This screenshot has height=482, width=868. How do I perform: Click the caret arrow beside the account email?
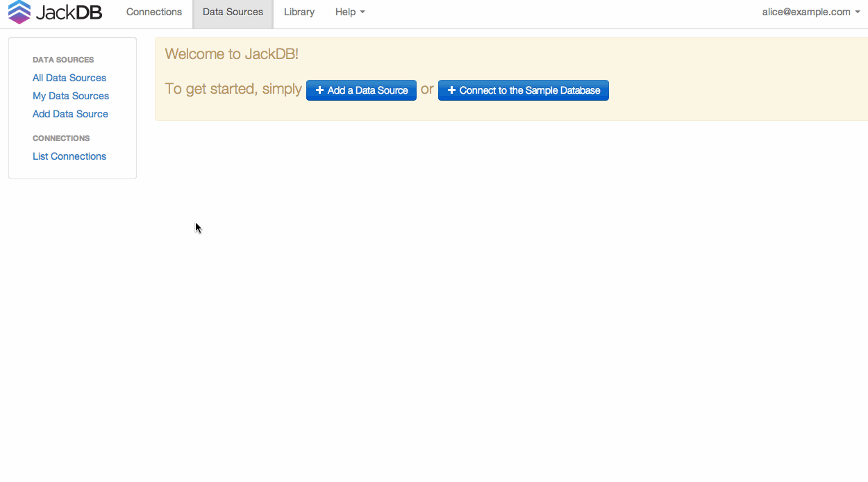point(858,13)
